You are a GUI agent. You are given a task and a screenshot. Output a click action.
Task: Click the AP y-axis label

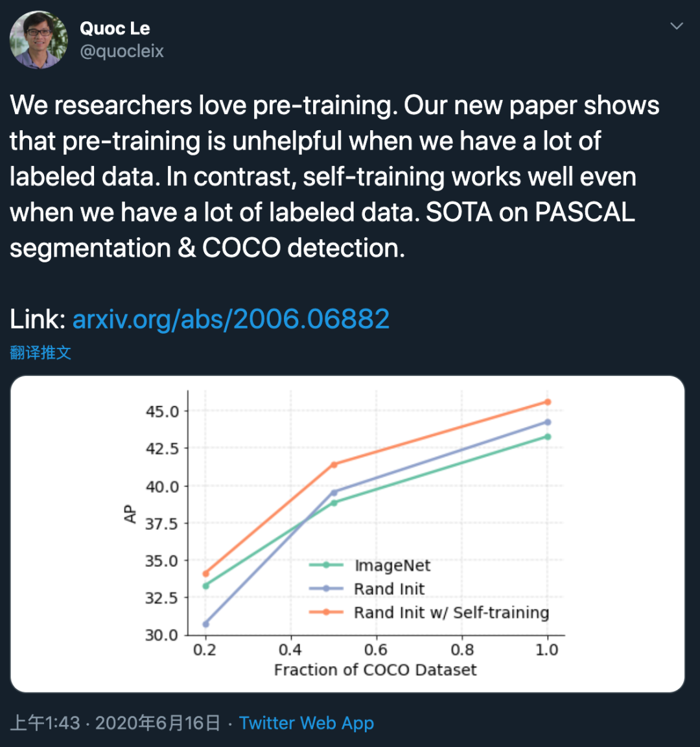click(x=130, y=514)
